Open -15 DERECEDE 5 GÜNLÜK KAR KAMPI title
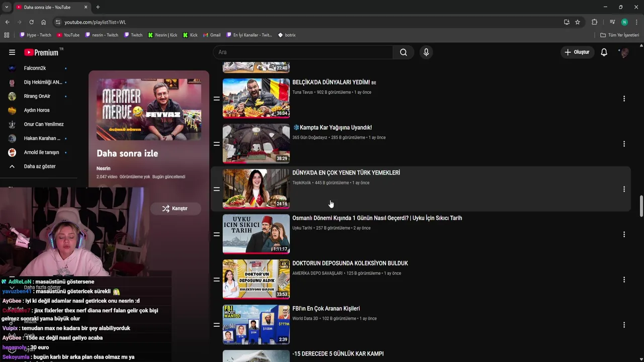The image size is (644, 362). tap(338, 354)
